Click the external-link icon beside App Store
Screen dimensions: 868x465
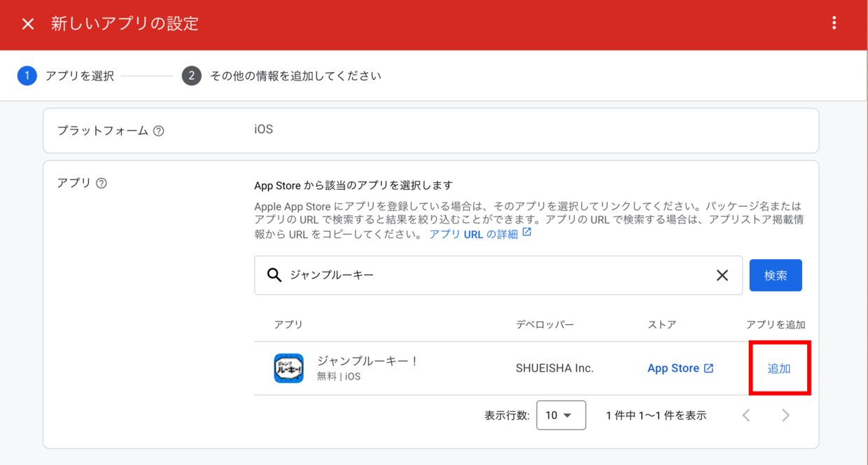(708, 368)
